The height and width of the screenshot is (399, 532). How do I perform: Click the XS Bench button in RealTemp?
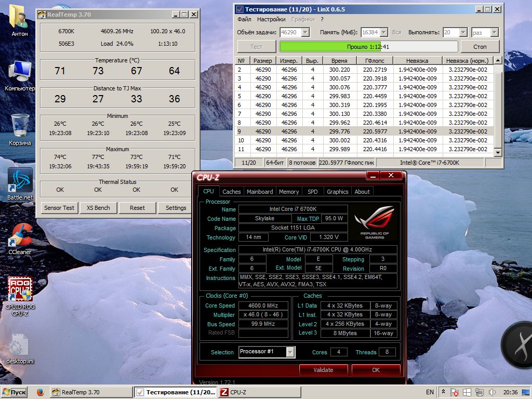(x=98, y=208)
